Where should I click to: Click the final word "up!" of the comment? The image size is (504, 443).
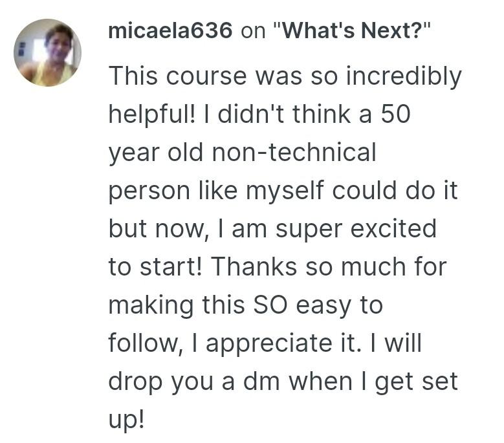(x=126, y=421)
